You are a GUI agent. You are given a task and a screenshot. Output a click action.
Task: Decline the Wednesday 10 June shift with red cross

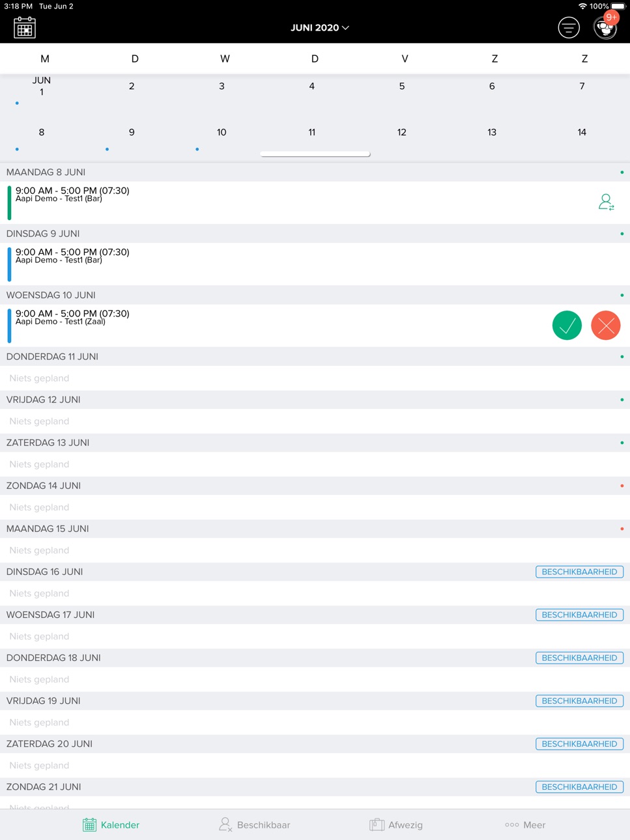(x=606, y=326)
